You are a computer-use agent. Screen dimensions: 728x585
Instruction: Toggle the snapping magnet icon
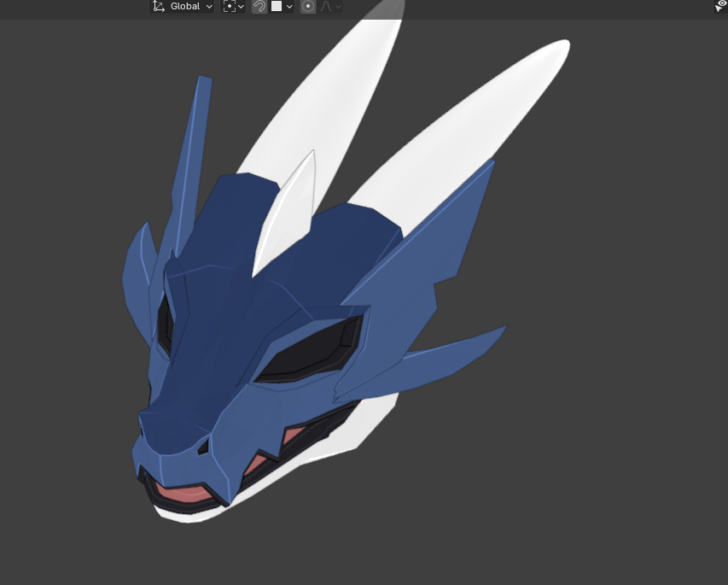[259, 7]
